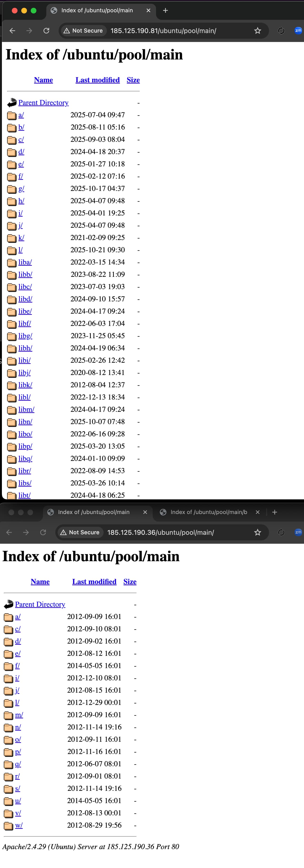The width and height of the screenshot is (304, 868).
Task: Open the u/ directory link
Action: [x=18, y=801]
